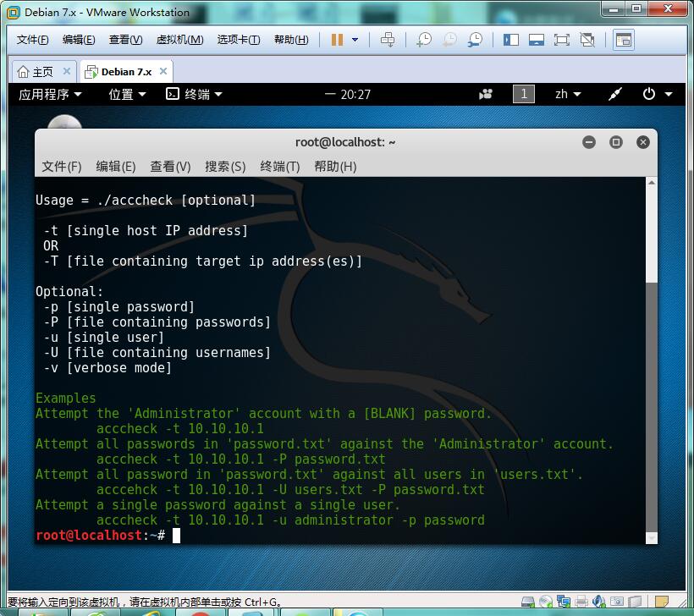Send Ctrl+Alt+Del to the guest

pos(388,40)
